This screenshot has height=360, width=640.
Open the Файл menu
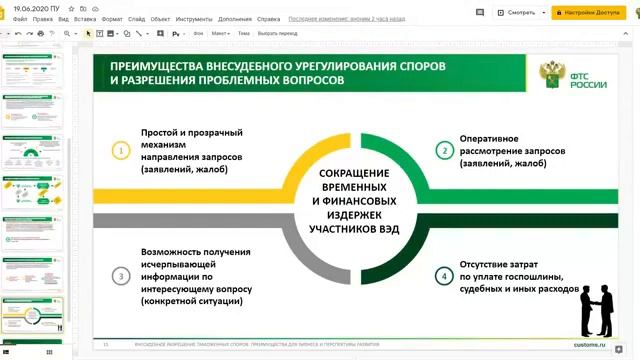tap(20, 19)
